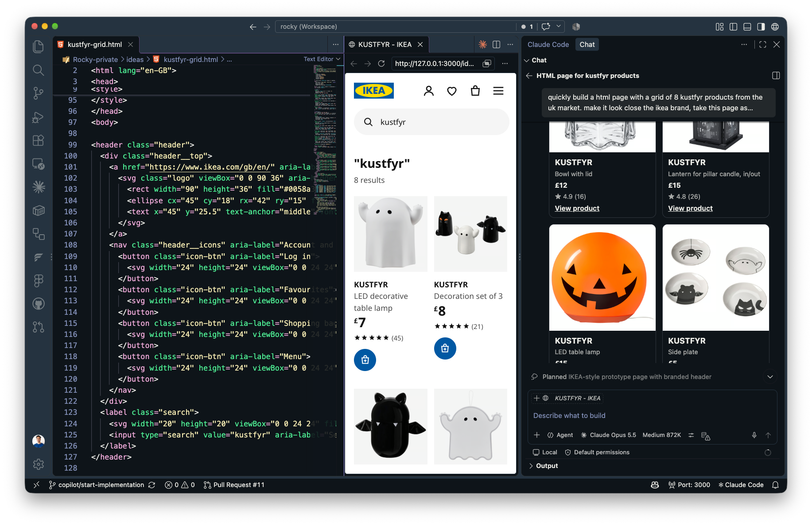
Task: Click the context usage progress ring
Action: [x=768, y=453]
